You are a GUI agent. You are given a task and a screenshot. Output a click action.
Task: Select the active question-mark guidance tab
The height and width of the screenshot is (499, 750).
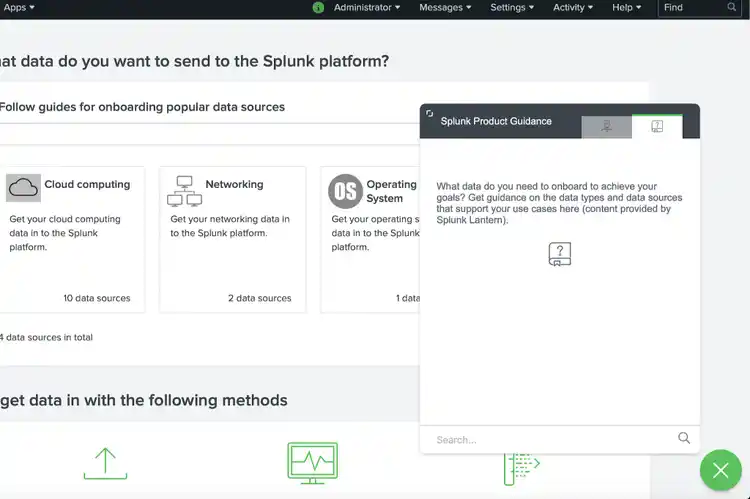[657, 126]
